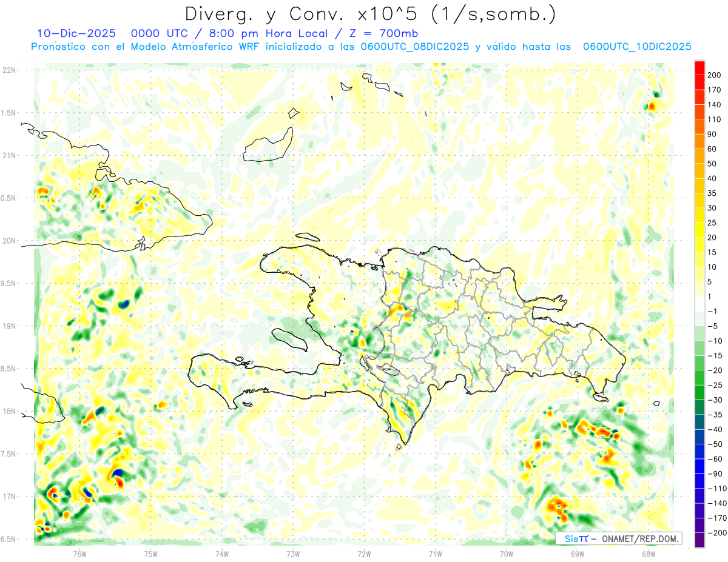Click the '74W' longitude axis label
The width and height of the screenshot is (728, 562).
pyautogui.click(x=222, y=554)
